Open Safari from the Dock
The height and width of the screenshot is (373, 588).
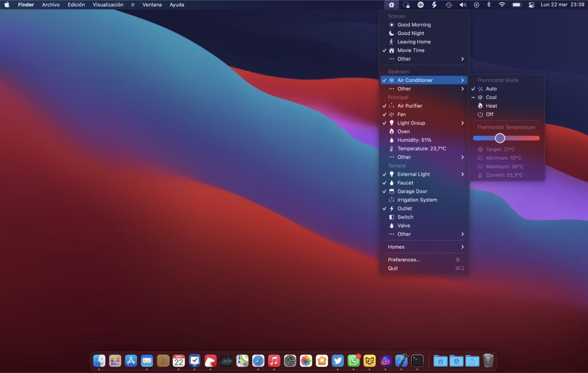click(258, 361)
